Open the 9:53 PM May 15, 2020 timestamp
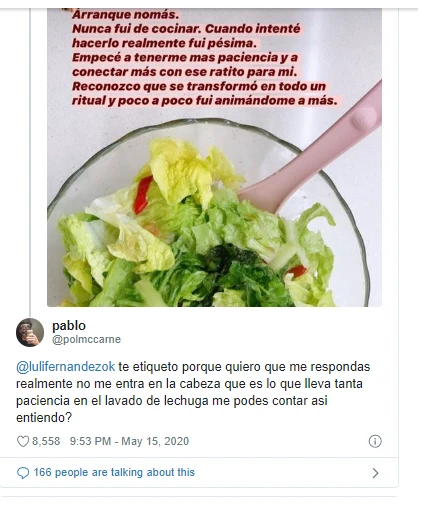The height and width of the screenshot is (507, 421). point(129,441)
